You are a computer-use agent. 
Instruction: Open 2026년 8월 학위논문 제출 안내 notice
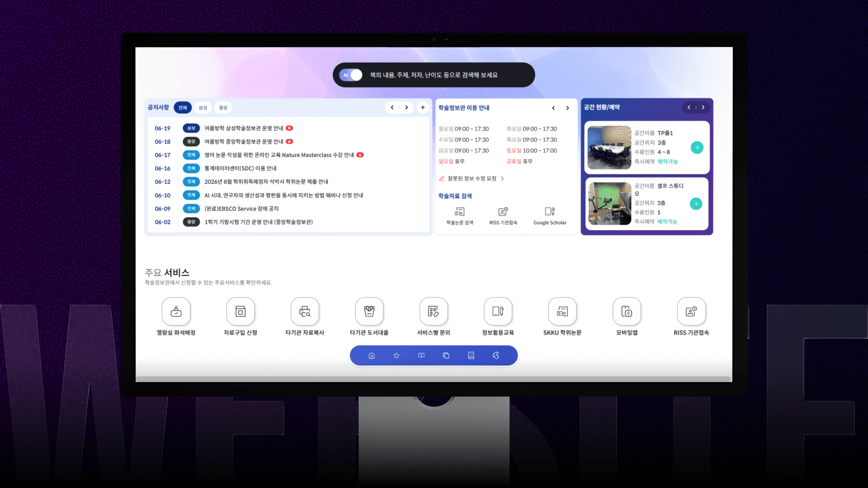pos(266,182)
